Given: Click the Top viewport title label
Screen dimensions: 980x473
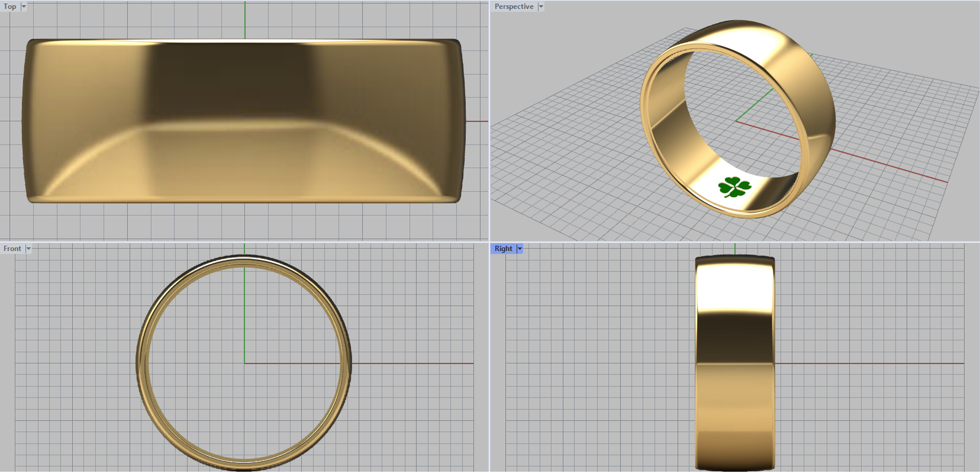Looking at the screenshot, I should (x=10, y=7).
